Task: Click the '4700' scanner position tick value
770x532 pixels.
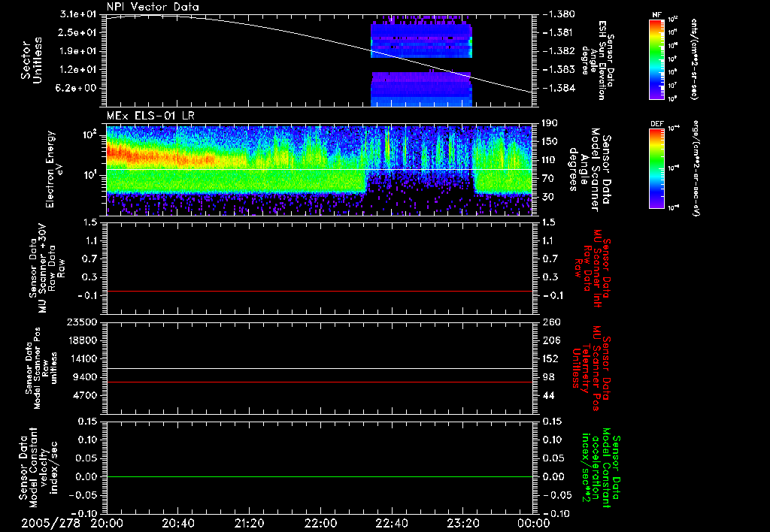Action: pyautogui.click(x=84, y=395)
